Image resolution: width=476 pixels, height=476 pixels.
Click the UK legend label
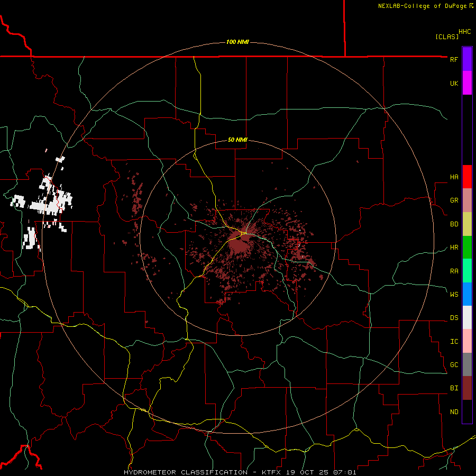tap(454, 83)
